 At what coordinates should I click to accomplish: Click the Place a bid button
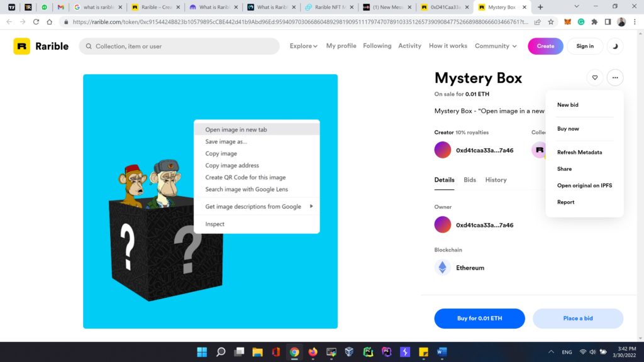tap(577, 319)
